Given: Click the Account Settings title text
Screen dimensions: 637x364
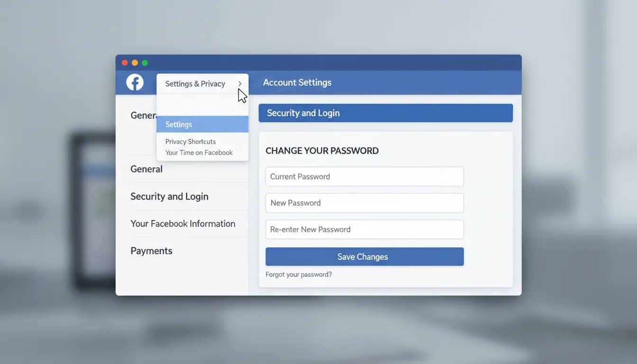Looking at the screenshot, I should point(297,82).
